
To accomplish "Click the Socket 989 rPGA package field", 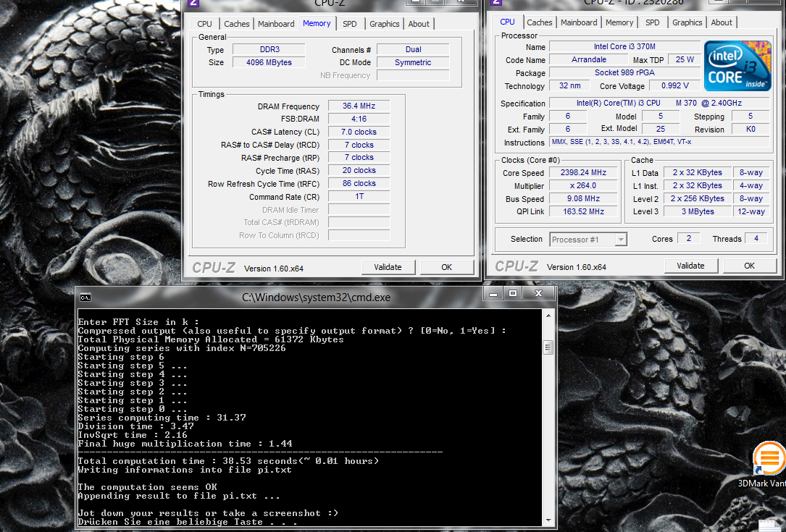I will (x=624, y=72).
